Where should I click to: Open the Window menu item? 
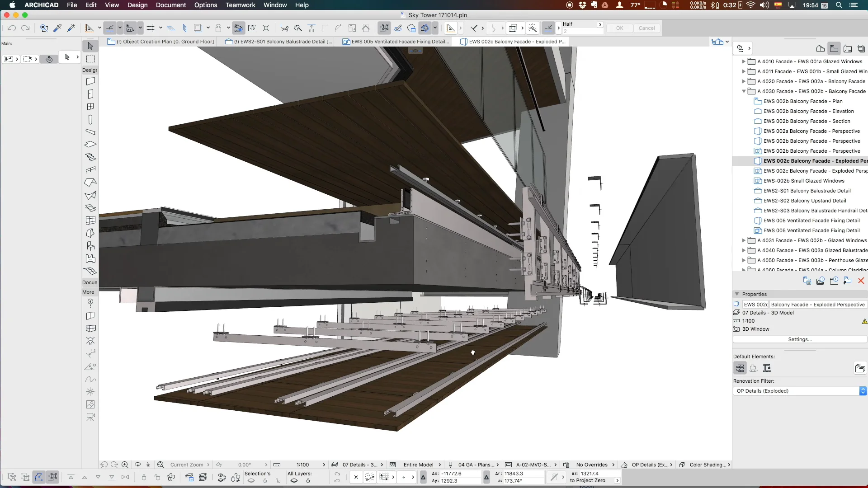[x=275, y=5]
